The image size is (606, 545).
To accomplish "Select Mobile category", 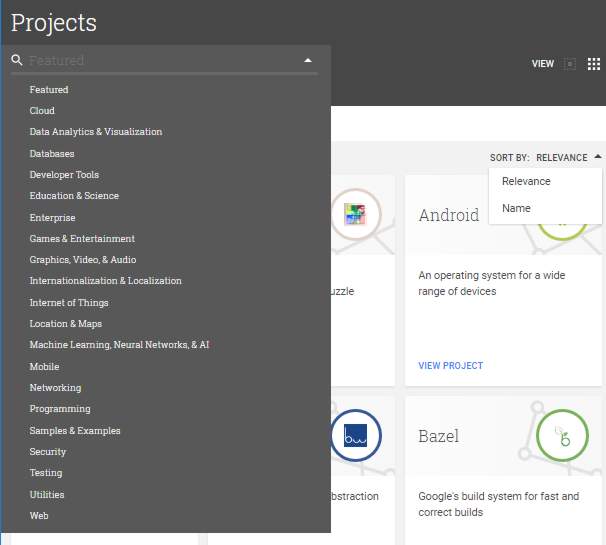I will pos(44,366).
